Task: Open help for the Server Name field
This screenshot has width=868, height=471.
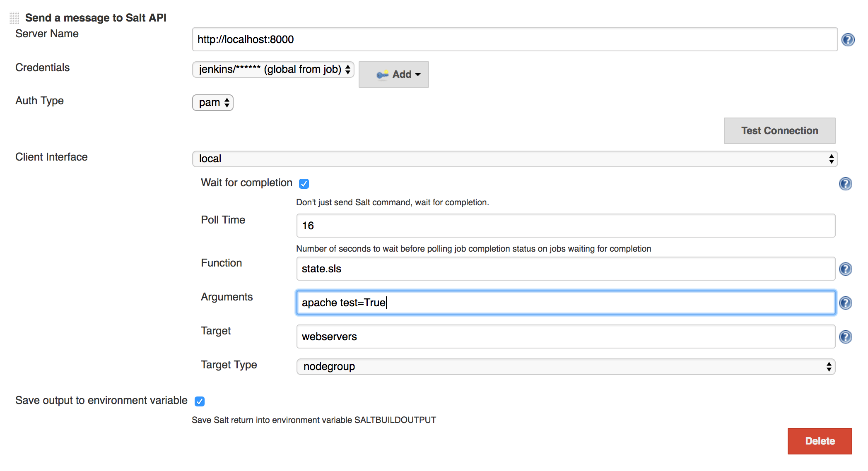Action: [848, 39]
